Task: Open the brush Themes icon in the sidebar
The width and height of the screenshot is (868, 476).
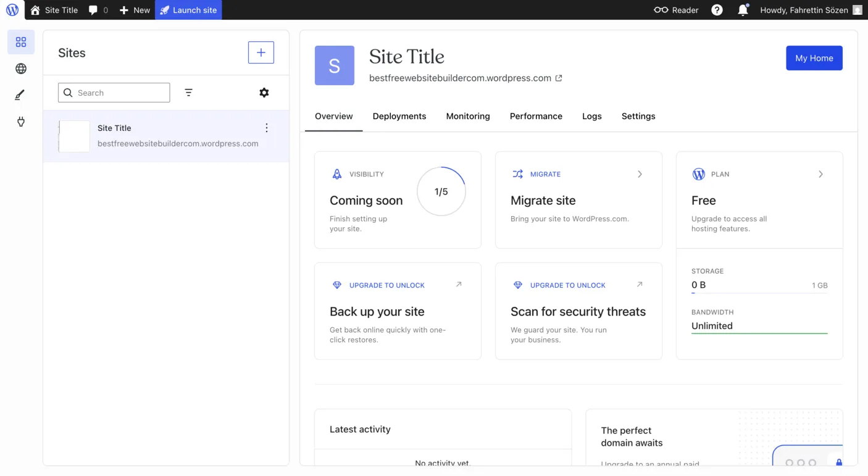Action: point(21,94)
